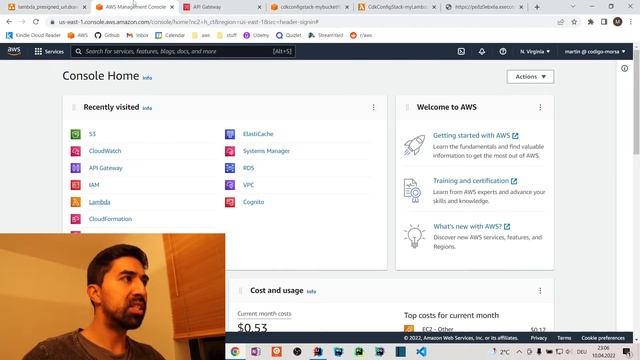The image size is (640, 360).
Task: Open the Udemy bookmark
Action: coord(256,36)
